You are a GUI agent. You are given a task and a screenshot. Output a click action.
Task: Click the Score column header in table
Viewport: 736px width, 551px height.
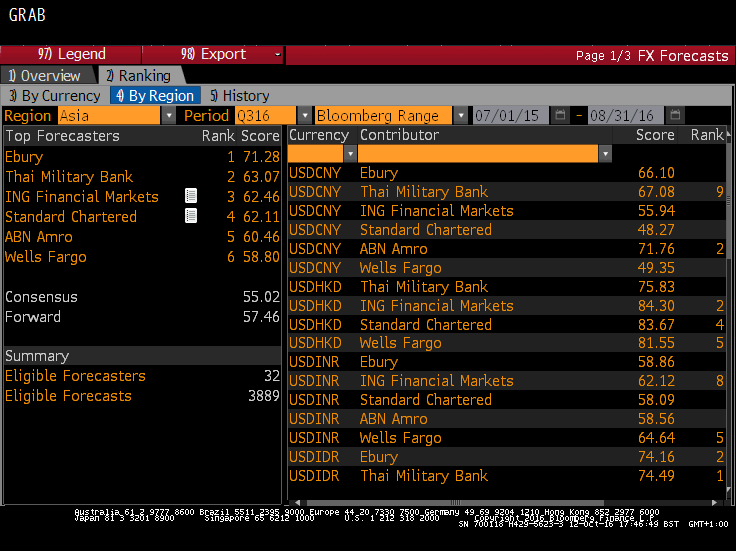click(655, 135)
